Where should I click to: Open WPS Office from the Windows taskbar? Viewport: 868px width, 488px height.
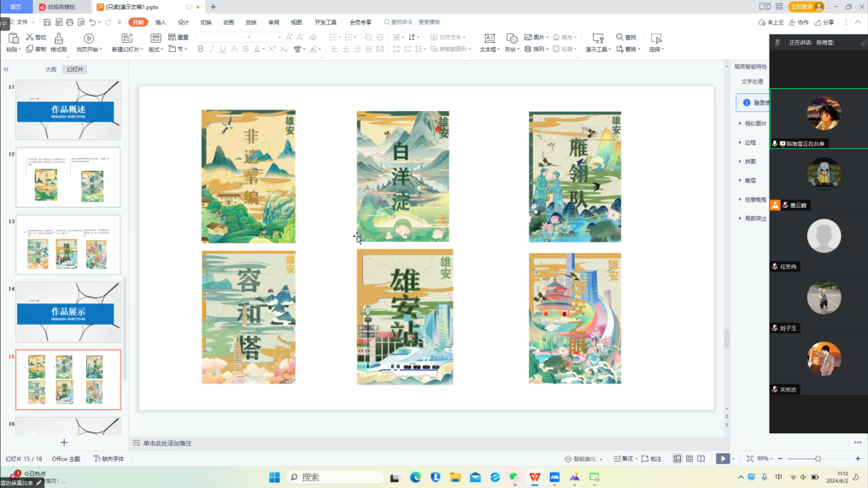coord(535,477)
